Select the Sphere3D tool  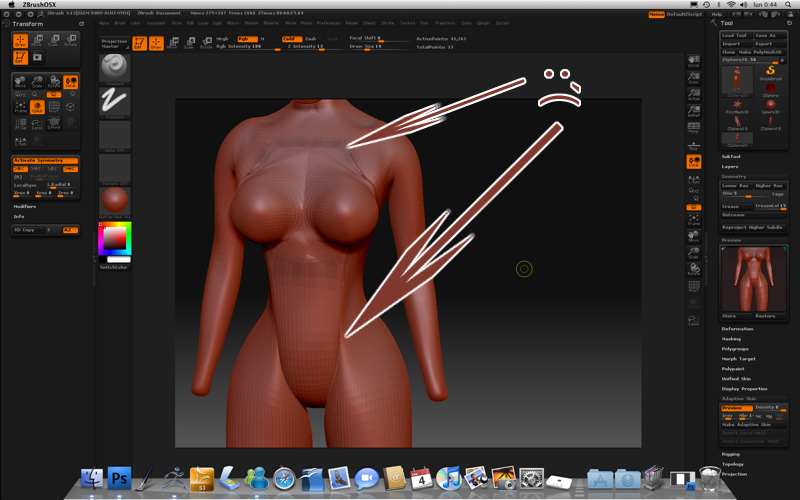(770, 106)
